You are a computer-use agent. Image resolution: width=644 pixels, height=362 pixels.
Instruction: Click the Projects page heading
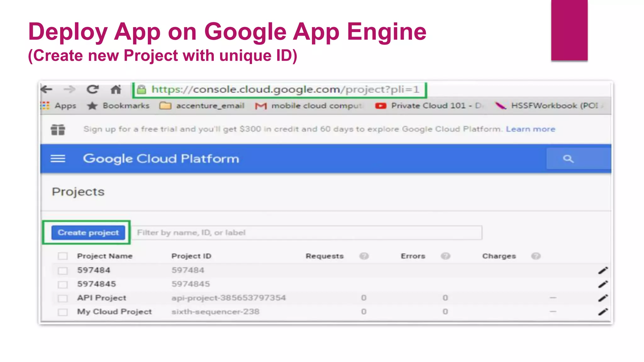78,192
